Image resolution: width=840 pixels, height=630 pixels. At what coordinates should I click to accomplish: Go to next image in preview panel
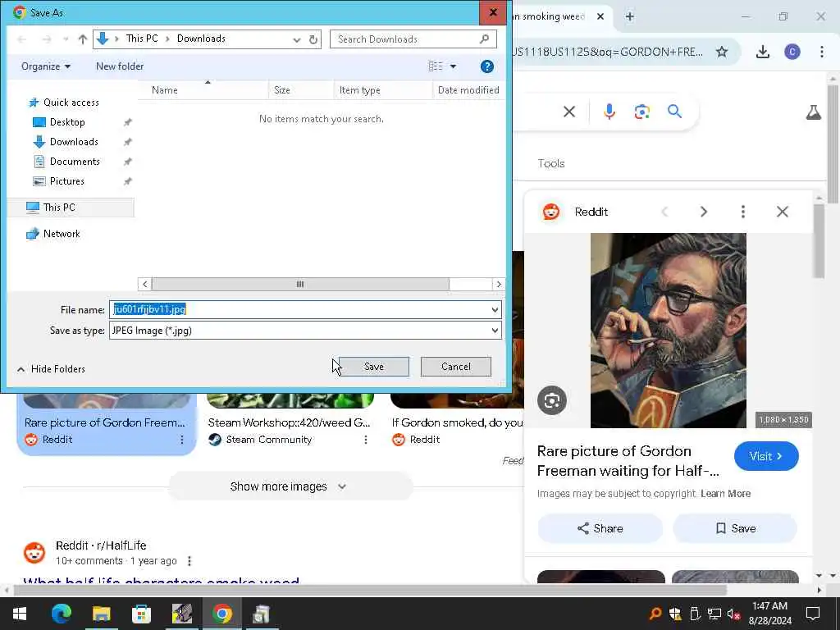[703, 212]
